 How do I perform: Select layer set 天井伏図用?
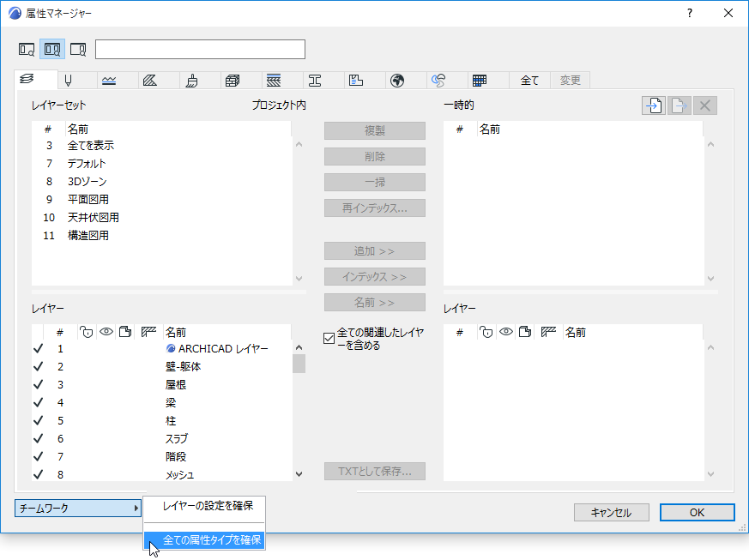[x=161, y=218]
